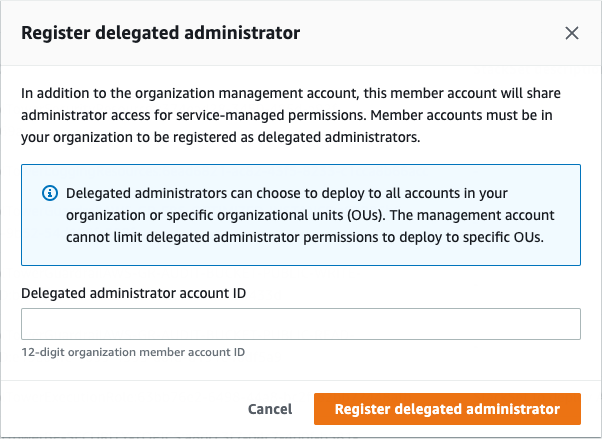Click empty header space beside the dialog title

coord(430,33)
